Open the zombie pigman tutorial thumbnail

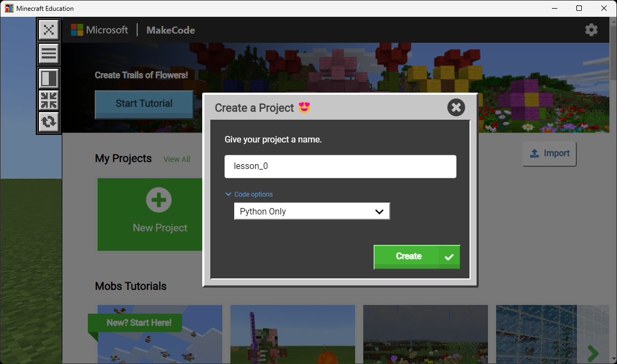click(x=293, y=334)
